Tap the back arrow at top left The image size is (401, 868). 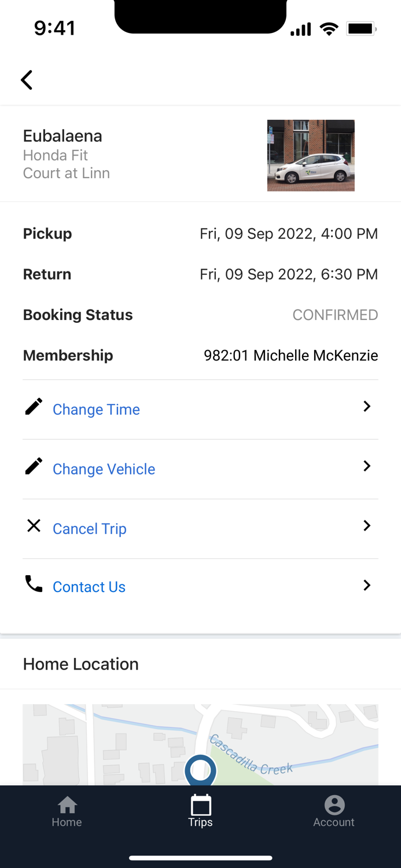27,80
